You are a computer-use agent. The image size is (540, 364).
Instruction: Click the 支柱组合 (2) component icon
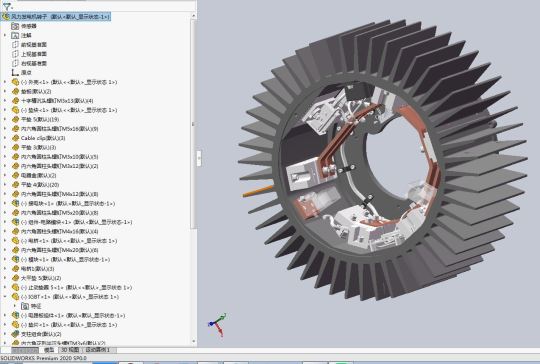pos(15,334)
